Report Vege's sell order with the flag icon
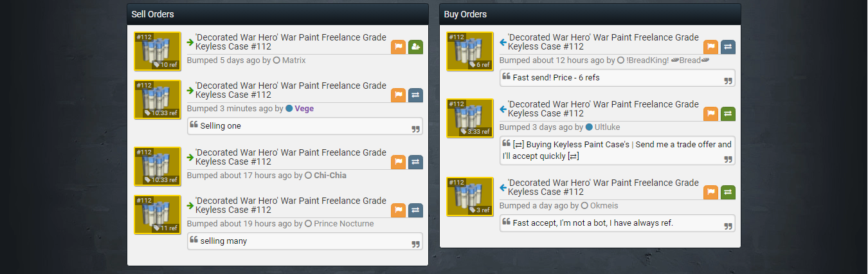 pyautogui.click(x=399, y=95)
